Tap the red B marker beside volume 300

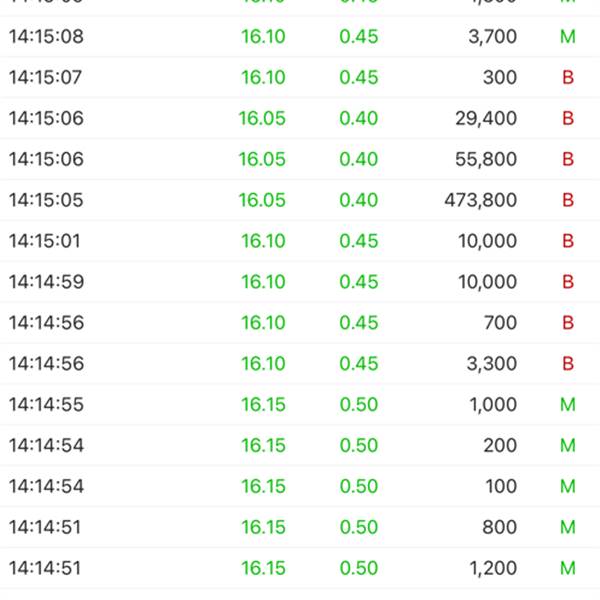[x=568, y=78]
